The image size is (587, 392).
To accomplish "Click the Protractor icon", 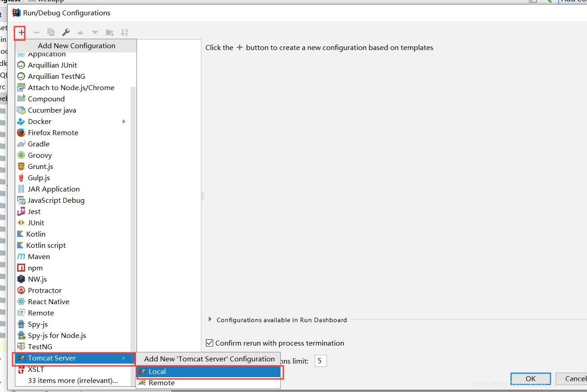I will 21,290.
